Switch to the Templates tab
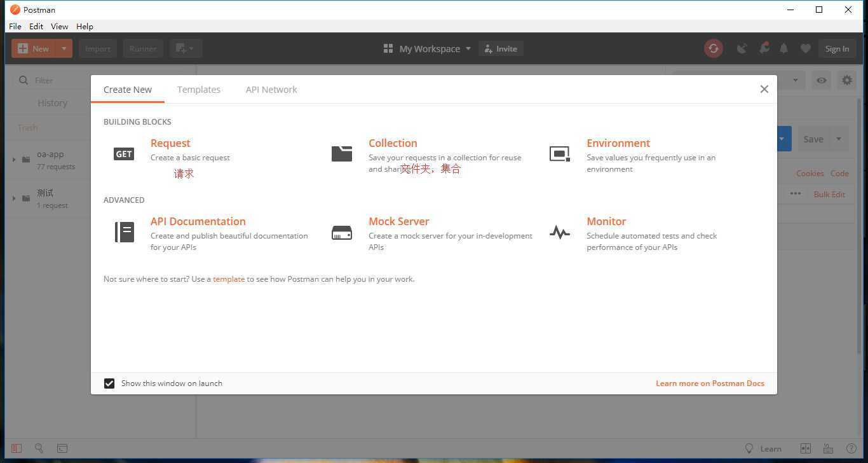The width and height of the screenshot is (868, 463). 199,89
